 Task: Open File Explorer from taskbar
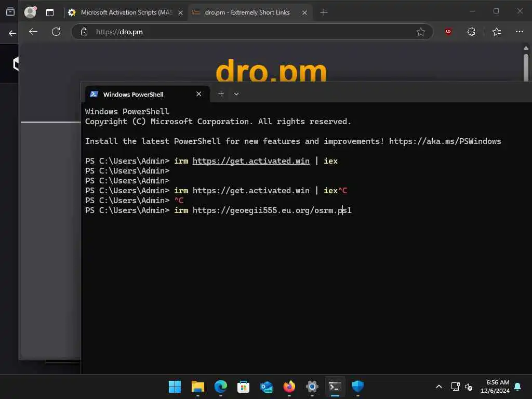[x=197, y=387]
